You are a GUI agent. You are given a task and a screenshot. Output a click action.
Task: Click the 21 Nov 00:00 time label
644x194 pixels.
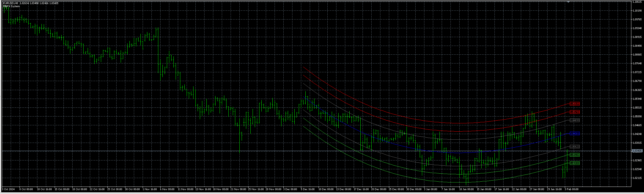238,189
